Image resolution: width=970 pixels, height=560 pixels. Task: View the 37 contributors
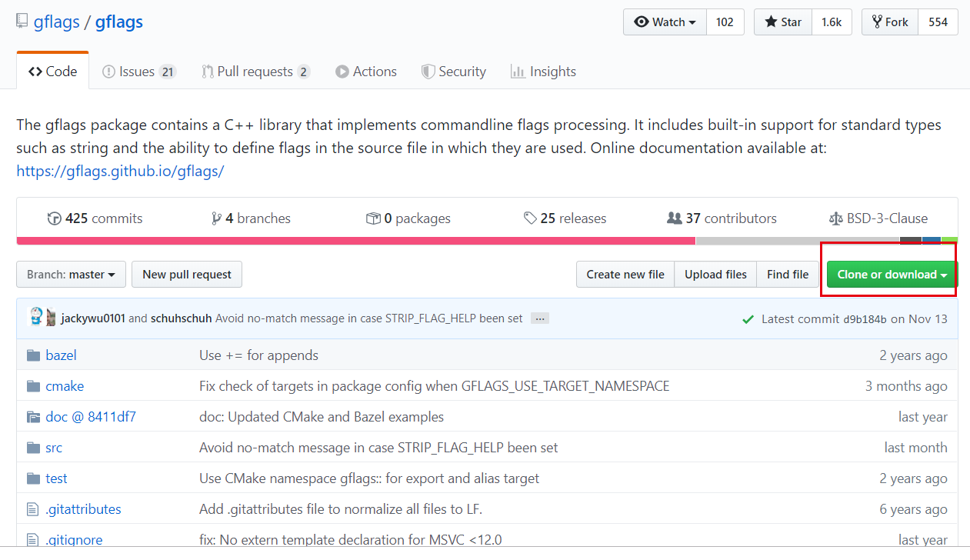(722, 218)
